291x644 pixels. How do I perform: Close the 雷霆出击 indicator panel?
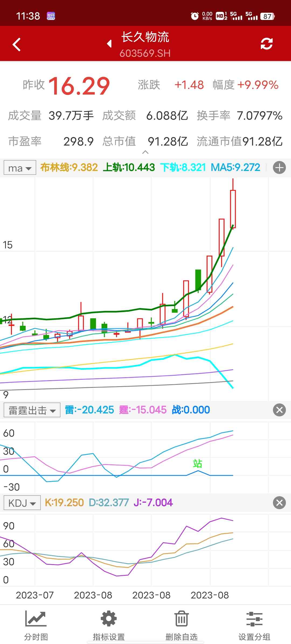[279, 410]
